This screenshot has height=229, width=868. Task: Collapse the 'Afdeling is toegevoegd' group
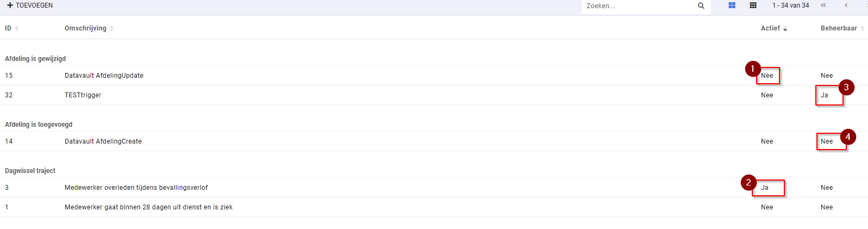pyautogui.click(x=39, y=125)
